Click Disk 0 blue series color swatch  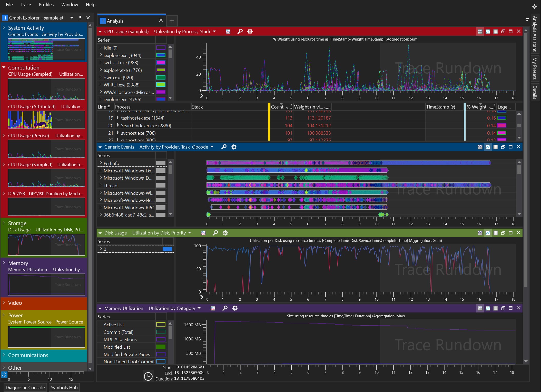tap(168, 249)
